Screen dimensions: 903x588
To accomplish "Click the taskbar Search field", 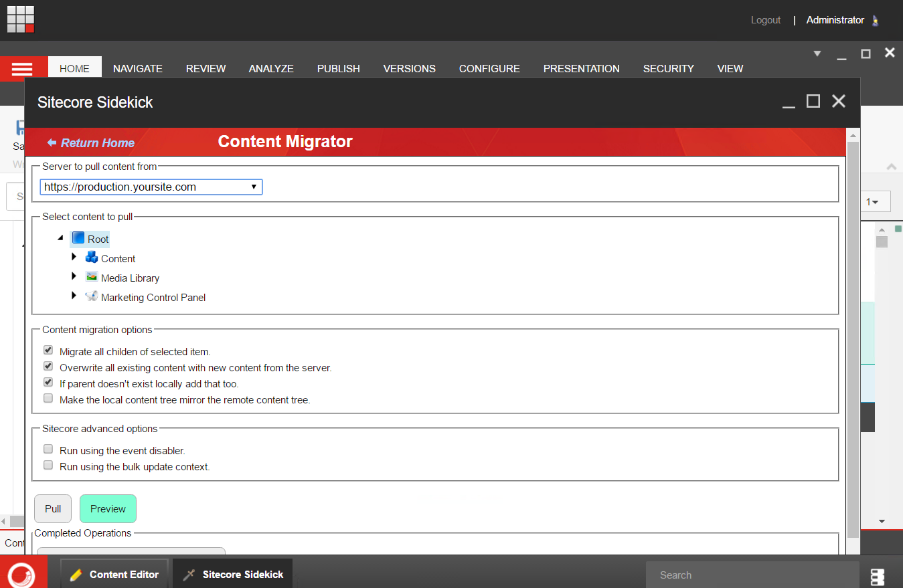I will click(752, 575).
